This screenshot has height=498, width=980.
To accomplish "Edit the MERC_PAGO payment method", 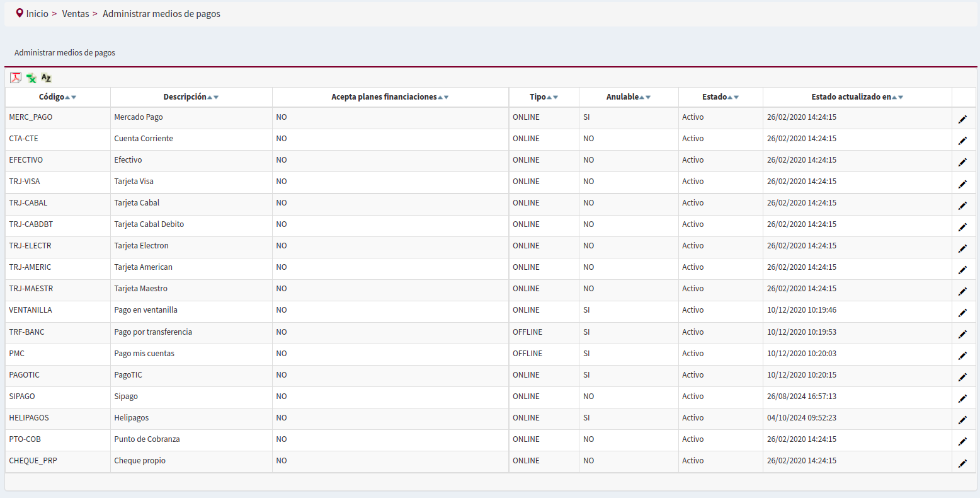I will pos(962,119).
